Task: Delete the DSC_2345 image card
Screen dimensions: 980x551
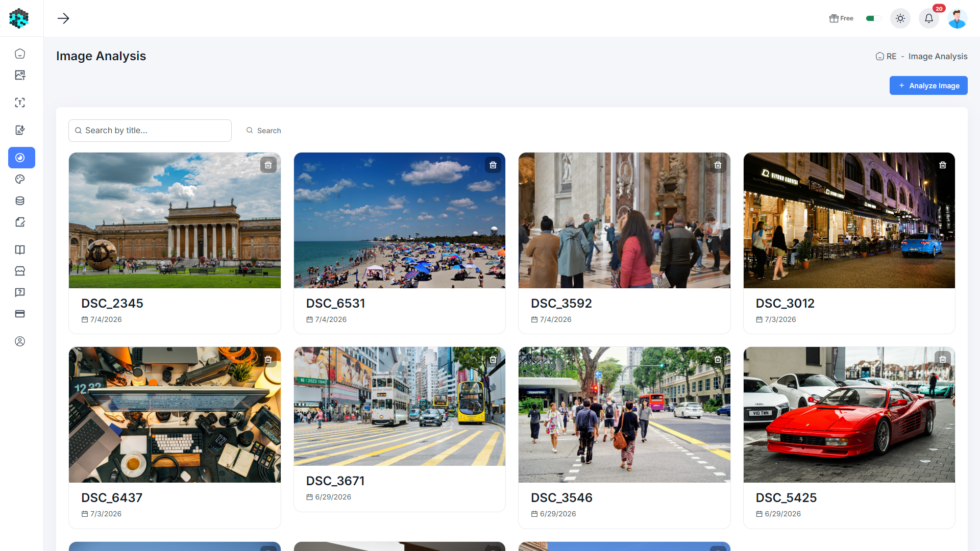Action: (268, 165)
